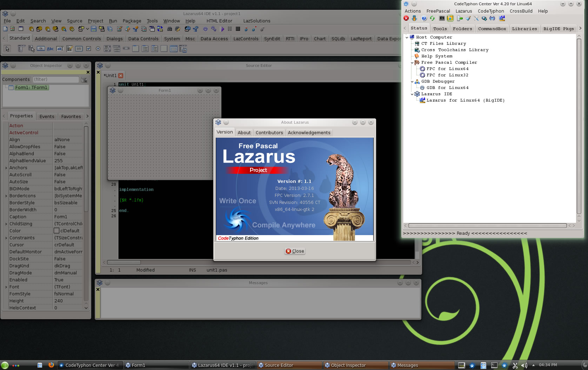Pick the TListBox component icon
Viewport: 588px width, 370px height.
click(107, 49)
